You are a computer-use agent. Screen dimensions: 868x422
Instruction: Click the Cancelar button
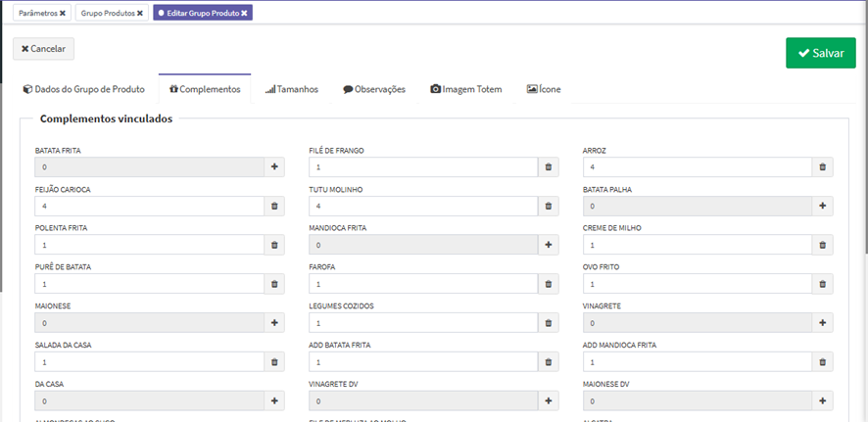point(43,49)
